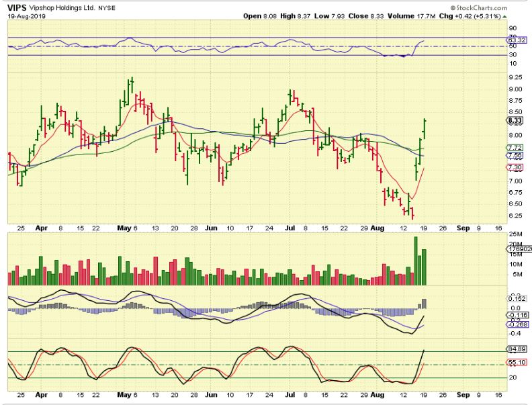Click the green up-arrow next to Chg
Image resolution: width=532 pixels, height=405 pixels.
coord(504,16)
